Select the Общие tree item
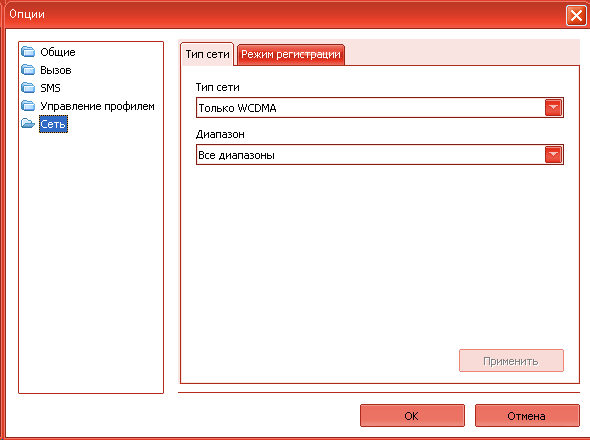This screenshot has width=590, height=440. [x=58, y=52]
